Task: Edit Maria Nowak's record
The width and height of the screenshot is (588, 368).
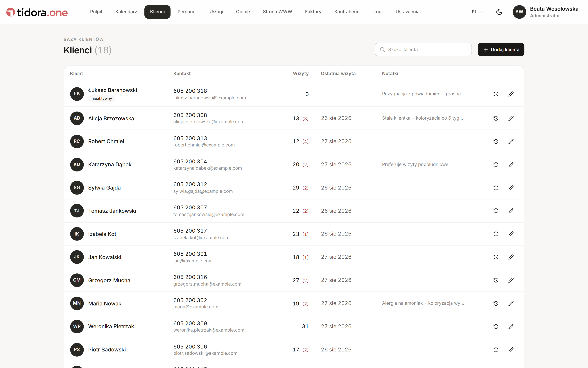Action: [511, 303]
